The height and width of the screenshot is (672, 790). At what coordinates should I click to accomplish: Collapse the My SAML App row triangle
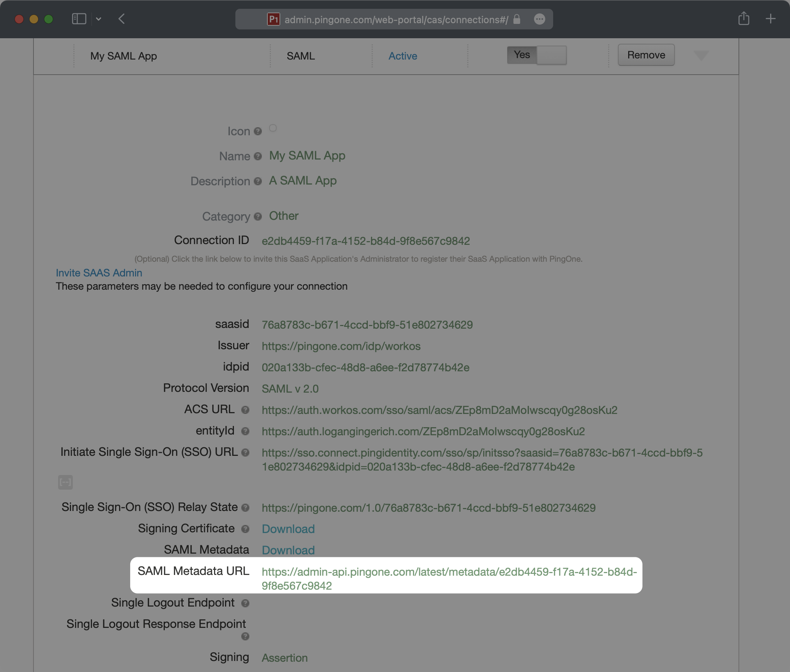(x=701, y=56)
